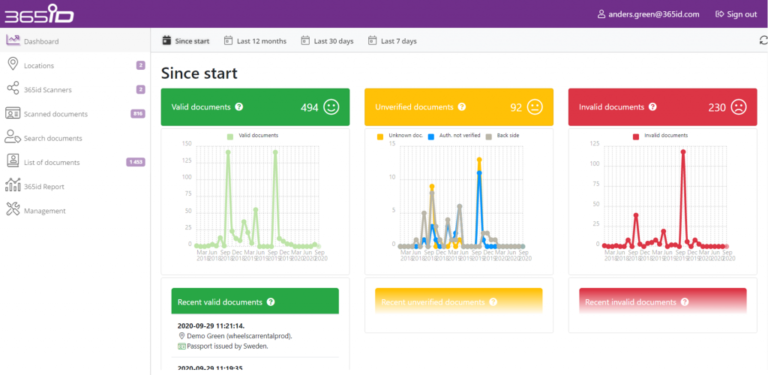Click the help icon beside Unverified documents

tap(462, 107)
